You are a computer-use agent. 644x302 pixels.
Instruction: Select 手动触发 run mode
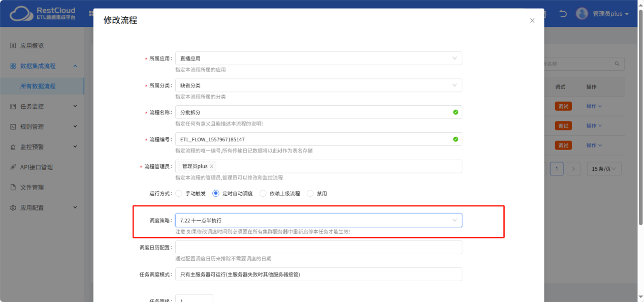[179, 193]
